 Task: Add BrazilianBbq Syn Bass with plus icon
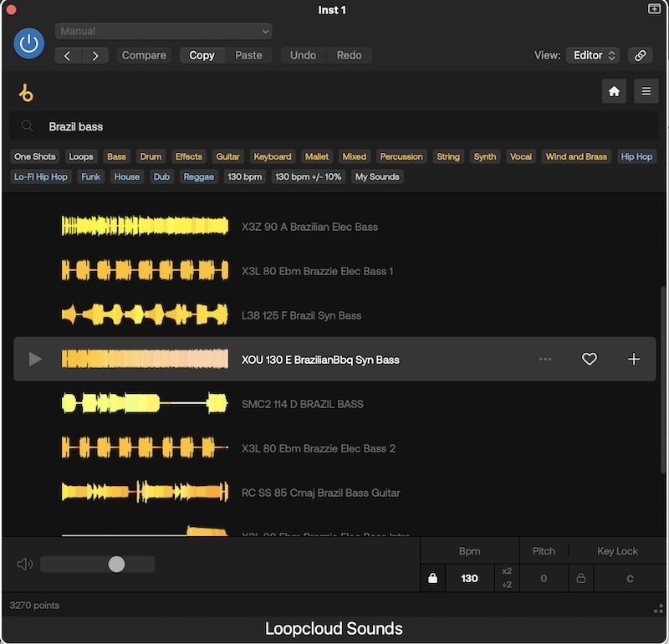(x=634, y=359)
